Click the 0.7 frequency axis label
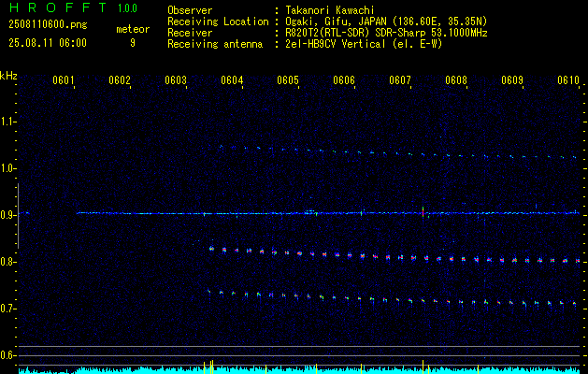The height and width of the screenshot is (374, 588). 7,309
